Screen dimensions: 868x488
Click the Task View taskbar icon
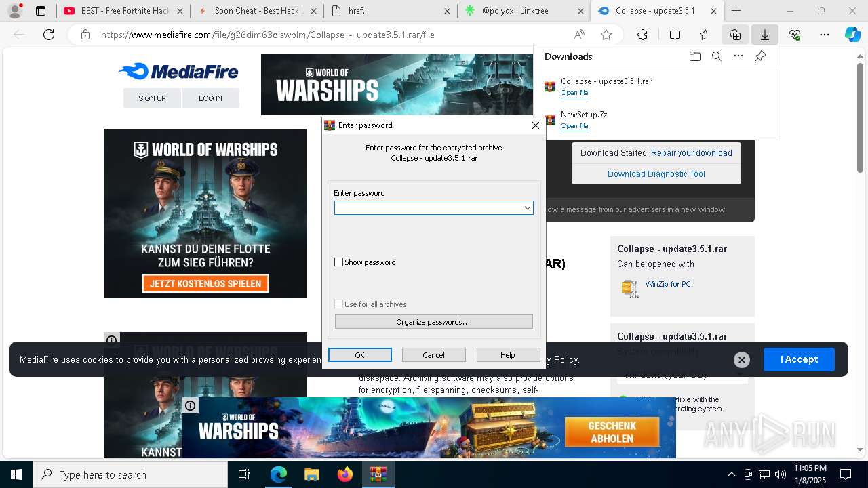[244, 474]
